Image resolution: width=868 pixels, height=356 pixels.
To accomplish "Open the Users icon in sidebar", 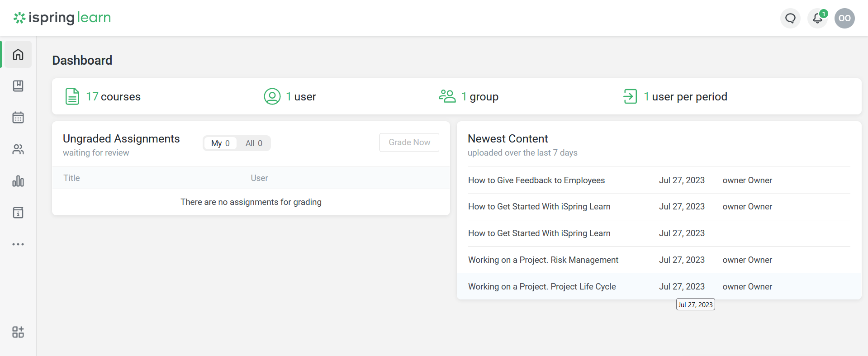I will tap(18, 149).
